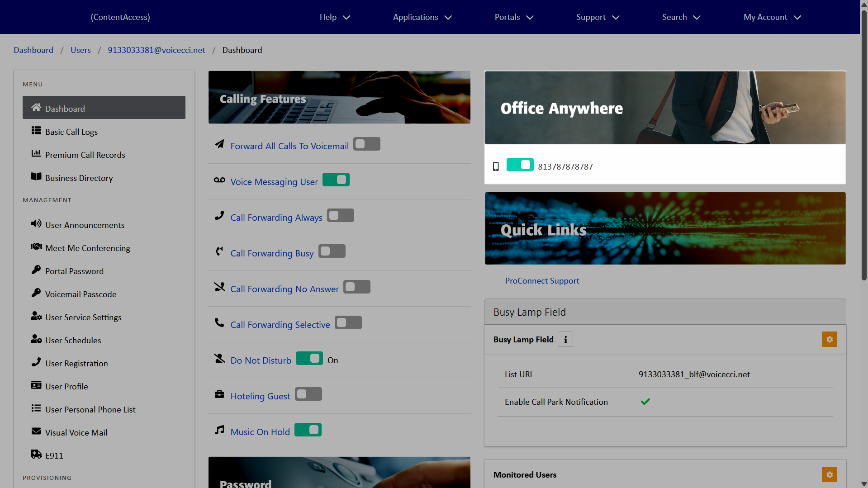The height and width of the screenshot is (488, 868).
Task: Enable Forward All Calls To Voicemail switch
Action: (x=366, y=144)
